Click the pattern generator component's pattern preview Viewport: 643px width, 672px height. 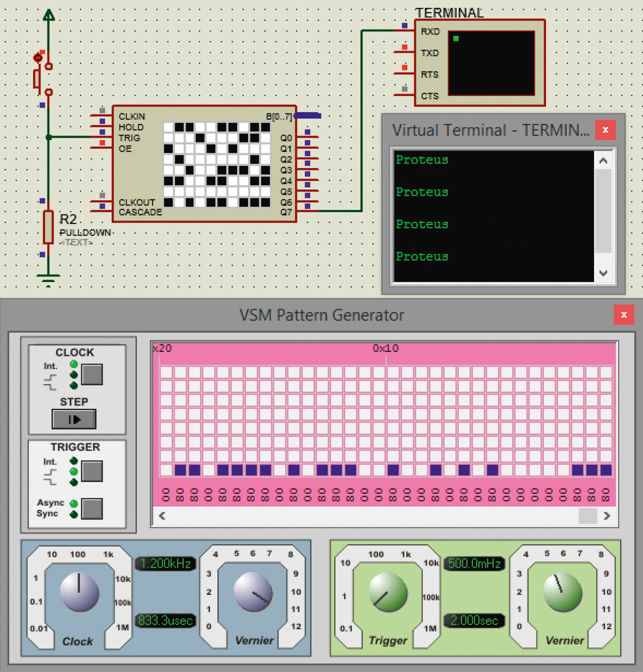point(217,164)
